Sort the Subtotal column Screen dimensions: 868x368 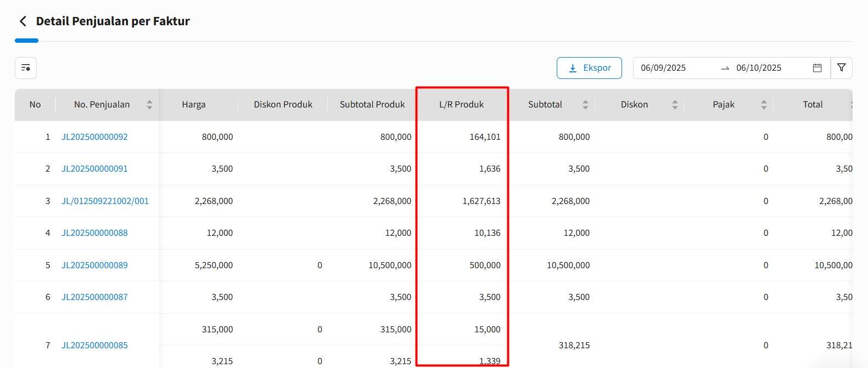(585, 105)
